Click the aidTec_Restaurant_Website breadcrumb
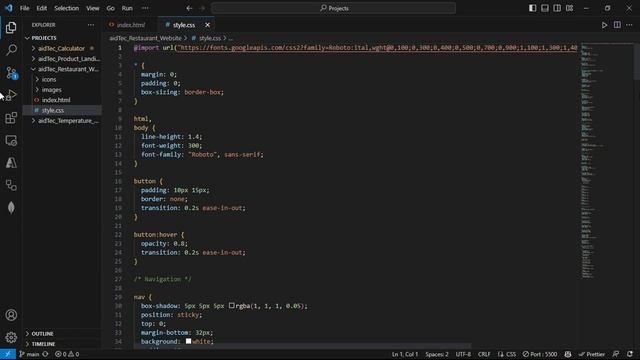Viewport: 640px width, 360px height. click(x=145, y=38)
